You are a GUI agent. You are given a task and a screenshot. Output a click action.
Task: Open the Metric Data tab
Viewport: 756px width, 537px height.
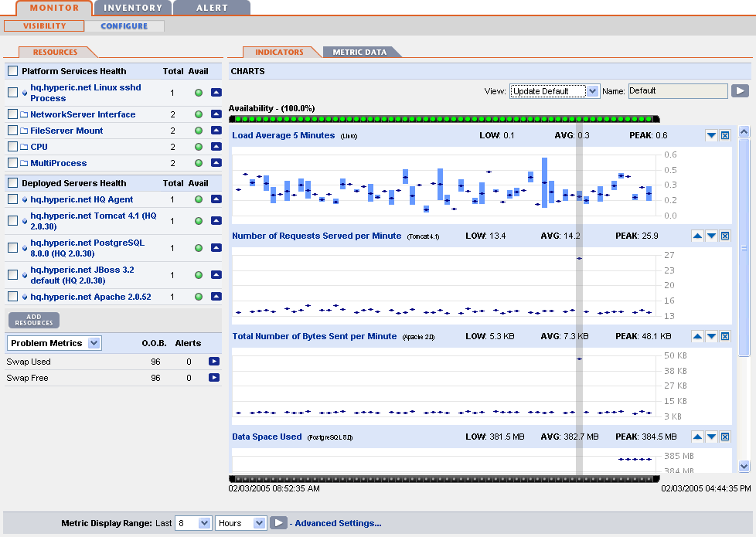click(359, 53)
